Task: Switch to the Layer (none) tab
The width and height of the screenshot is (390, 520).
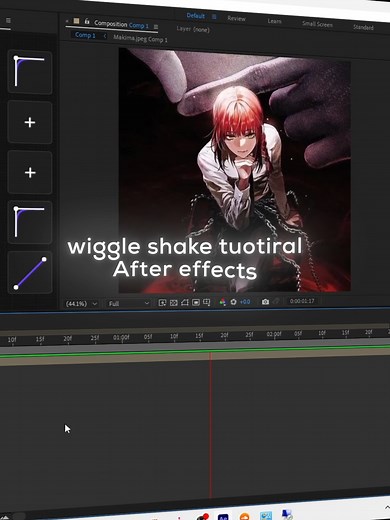Action: click(193, 29)
